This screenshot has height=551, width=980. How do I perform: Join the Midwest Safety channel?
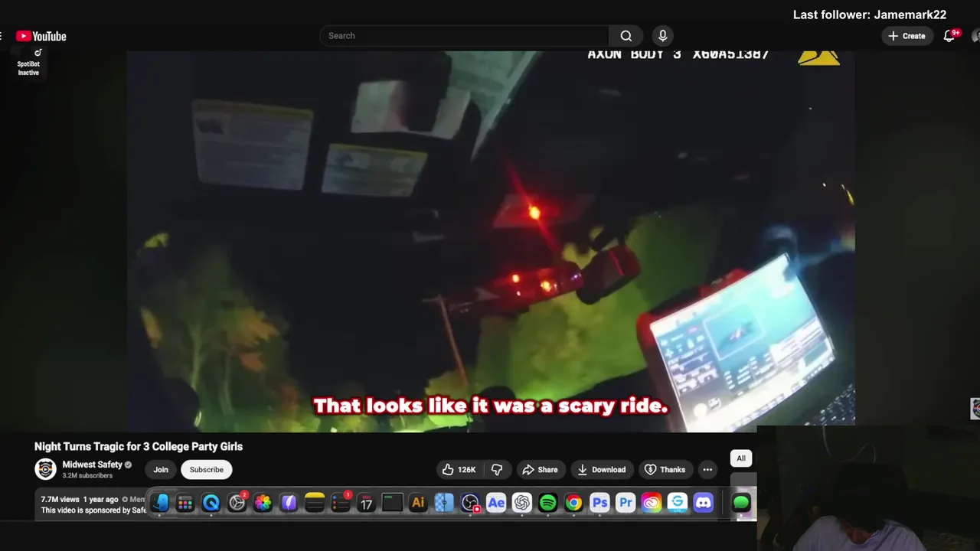[161, 470]
